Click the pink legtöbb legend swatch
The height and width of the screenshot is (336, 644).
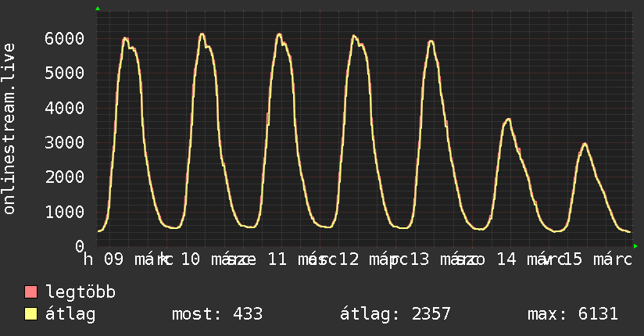(x=30, y=291)
